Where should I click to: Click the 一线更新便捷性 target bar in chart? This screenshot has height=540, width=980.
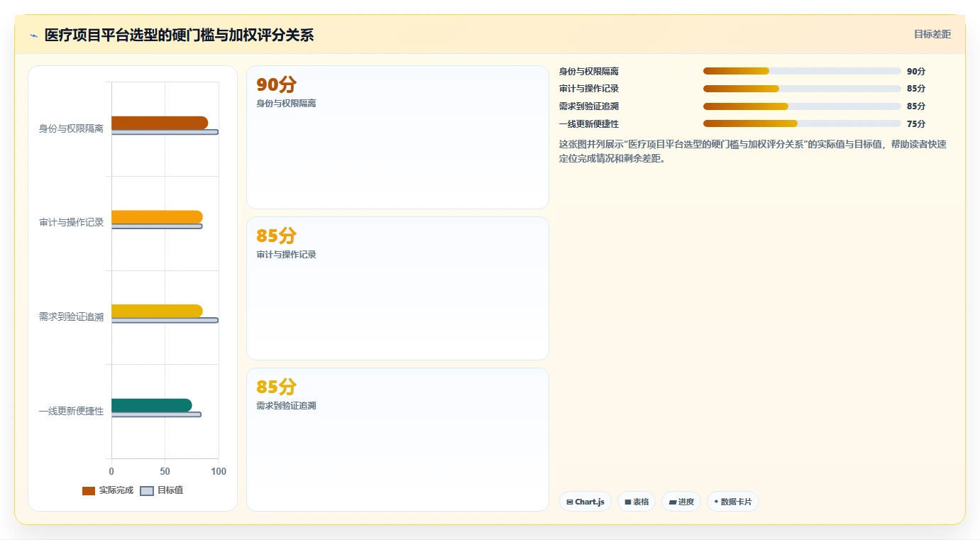click(156, 414)
